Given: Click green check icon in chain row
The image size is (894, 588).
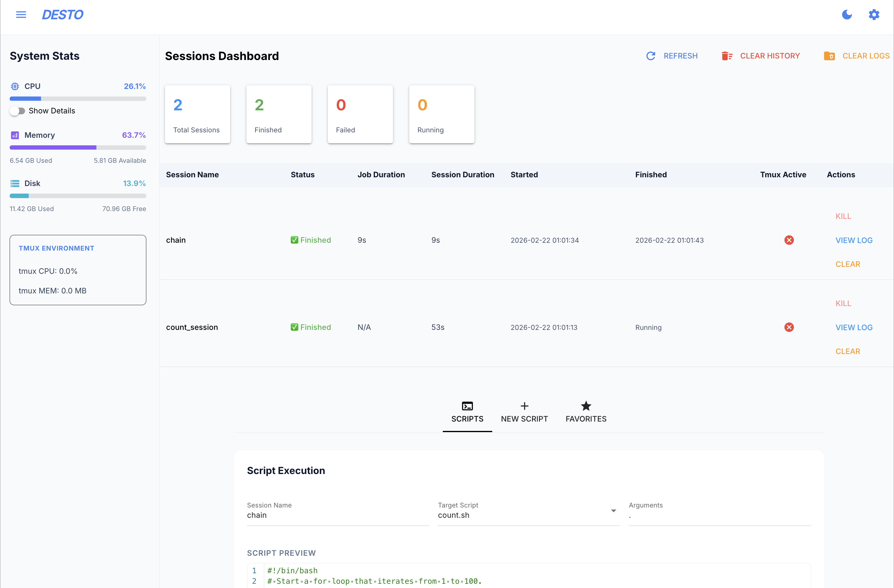Looking at the screenshot, I should tap(294, 240).
